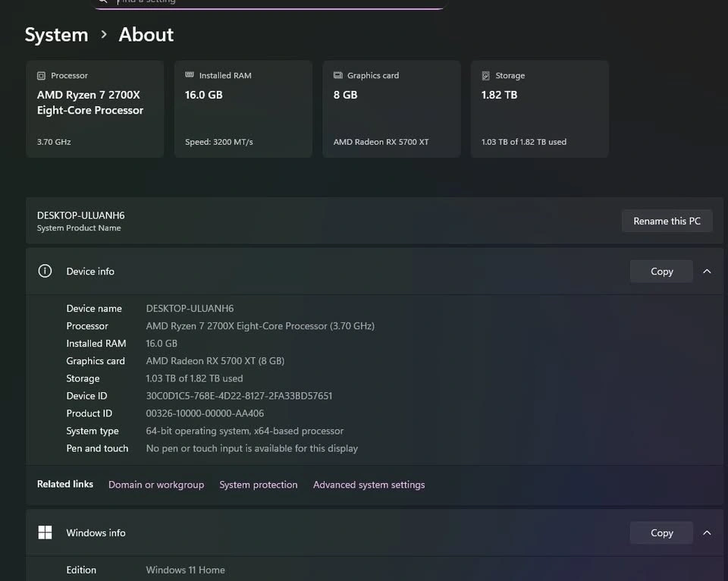Copy the Device info details

[x=661, y=272]
